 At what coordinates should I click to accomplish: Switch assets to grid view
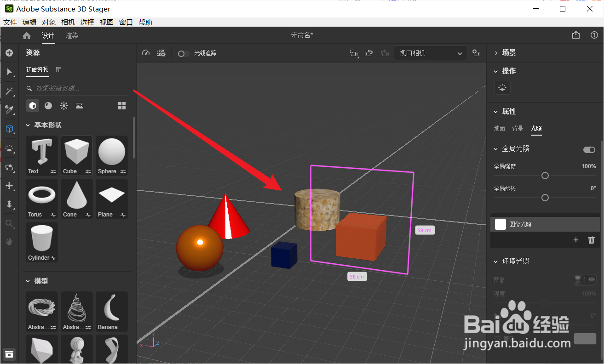tap(122, 106)
